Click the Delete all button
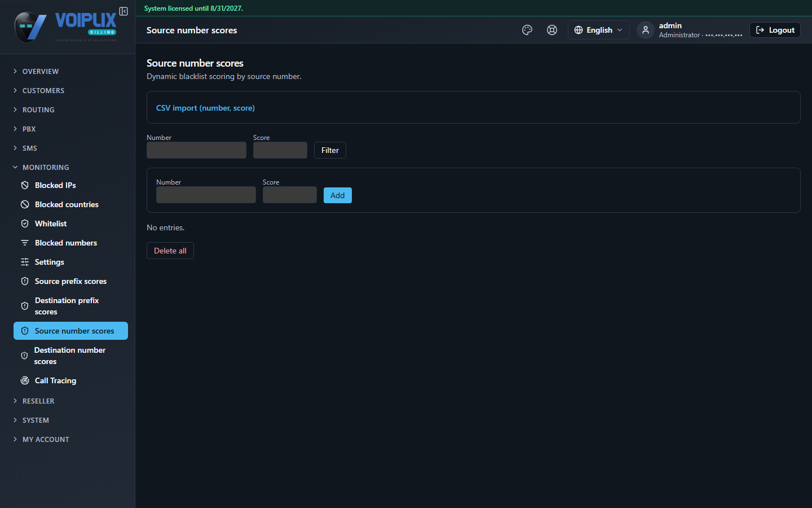 coord(170,251)
